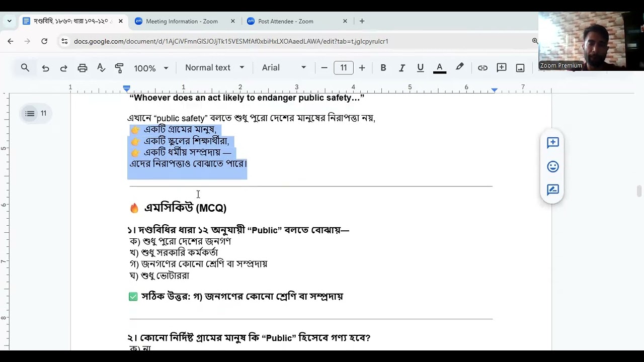Go back in browser
Screen dimensions: 644x362
coord(11,41)
